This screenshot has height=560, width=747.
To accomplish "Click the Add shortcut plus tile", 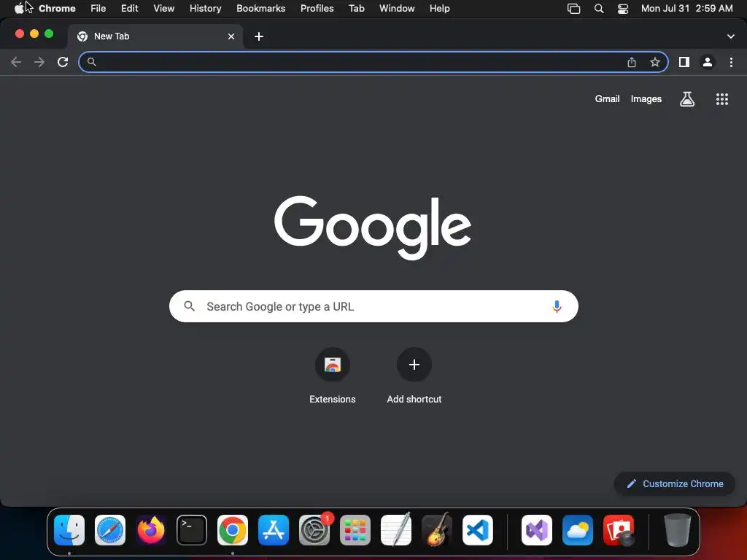I will click(x=414, y=365).
